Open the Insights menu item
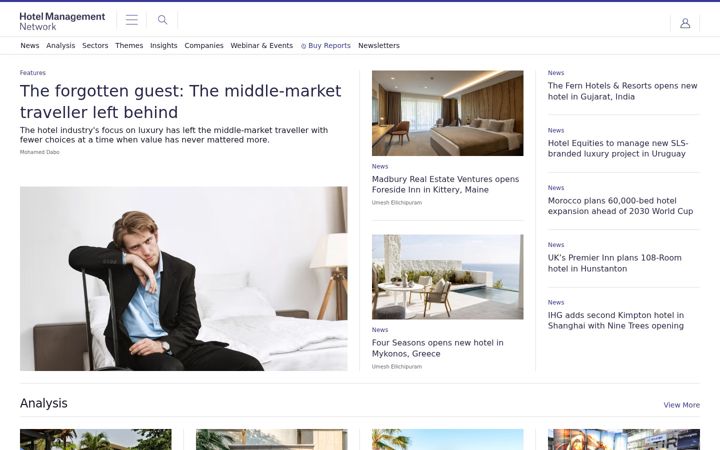This screenshot has height=450, width=720. tap(163, 45)
